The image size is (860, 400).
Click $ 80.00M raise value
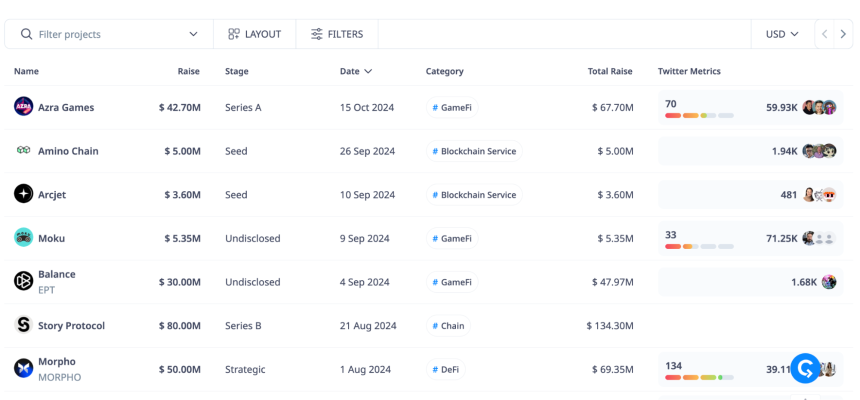point(180,325)
